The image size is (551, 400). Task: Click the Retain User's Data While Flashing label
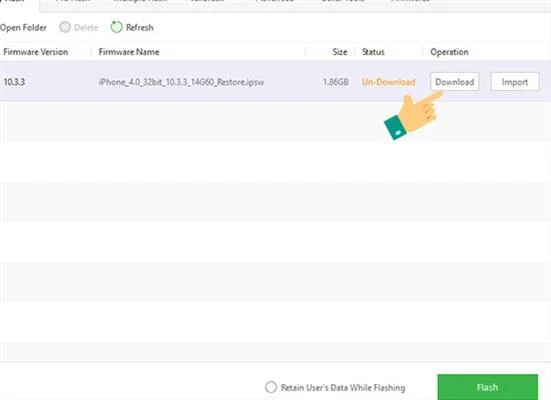point(343,387)
